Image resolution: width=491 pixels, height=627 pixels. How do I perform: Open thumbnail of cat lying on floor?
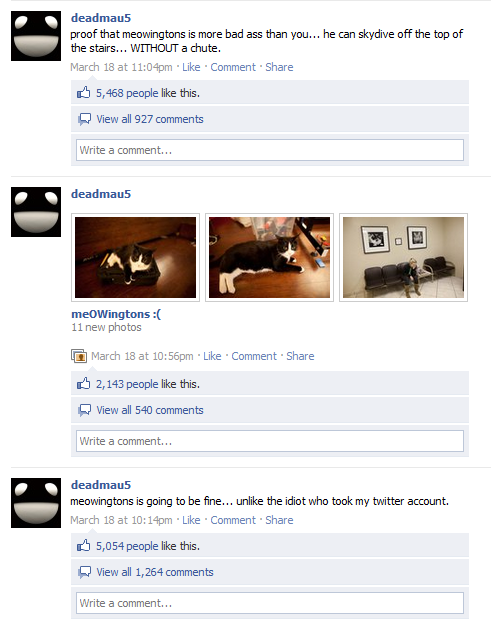coord(269,258)
